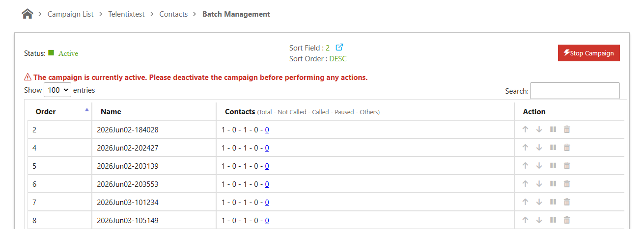Open Others count link for 2026Jun02-184028
This screenshot has width=644, height=229.
tap(267, 130)
